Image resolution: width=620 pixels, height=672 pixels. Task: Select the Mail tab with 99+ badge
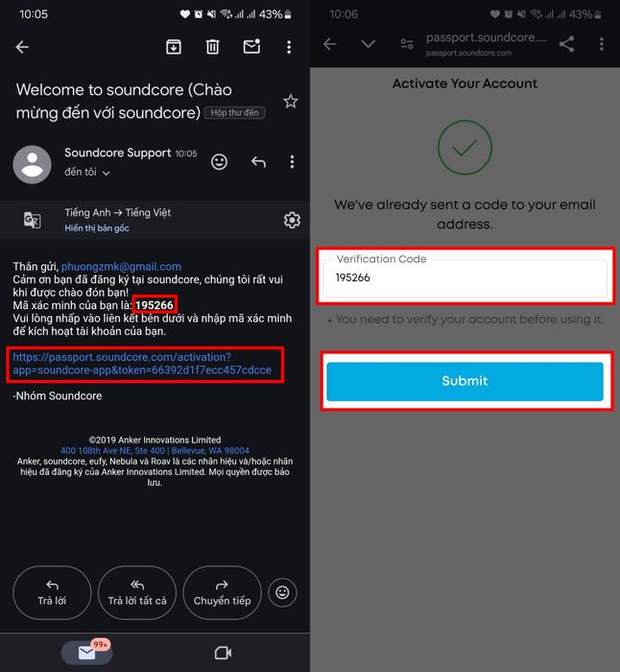click(87, 652)
